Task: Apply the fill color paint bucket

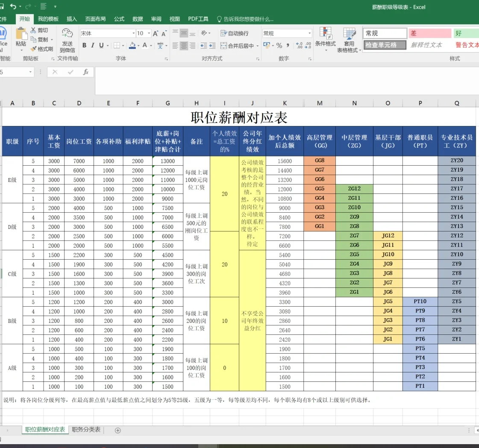Action: (x=132, y=46)
